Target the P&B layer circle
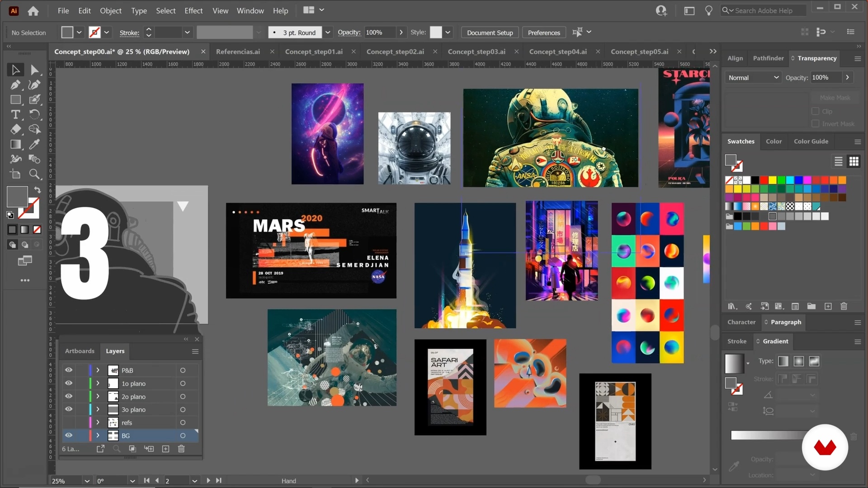The image size is (868, 488). pos(183,371)
